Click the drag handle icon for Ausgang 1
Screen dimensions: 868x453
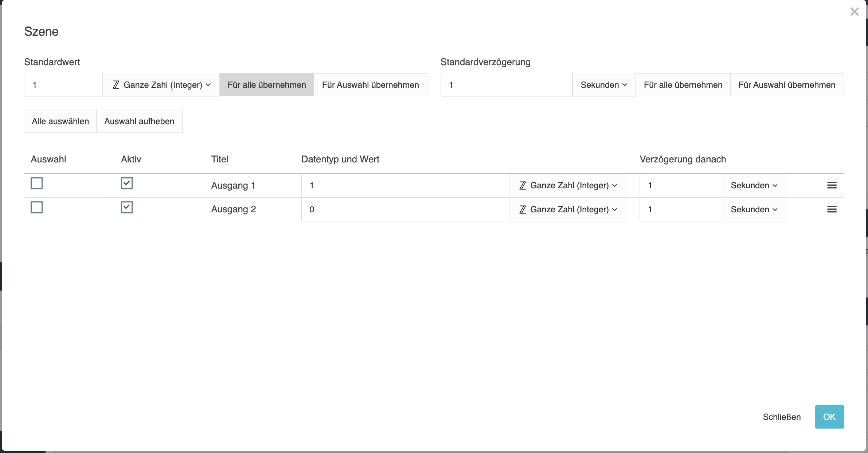[832, 185]
